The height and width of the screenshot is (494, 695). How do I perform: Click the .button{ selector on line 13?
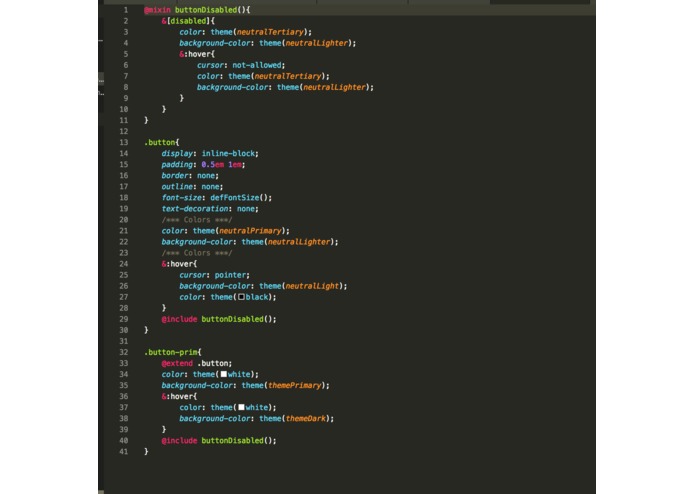point(162,142)
